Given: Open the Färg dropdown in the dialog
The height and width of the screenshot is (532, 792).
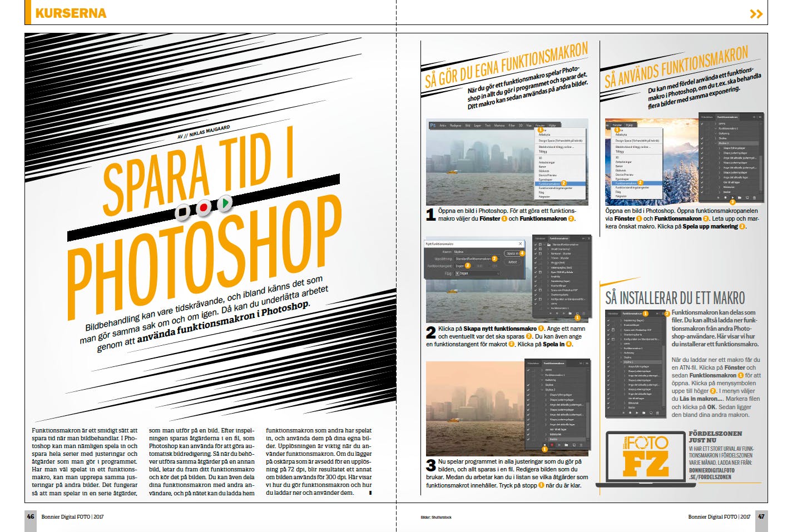Looking at the screenshot, I should click(x=477, y=274).
